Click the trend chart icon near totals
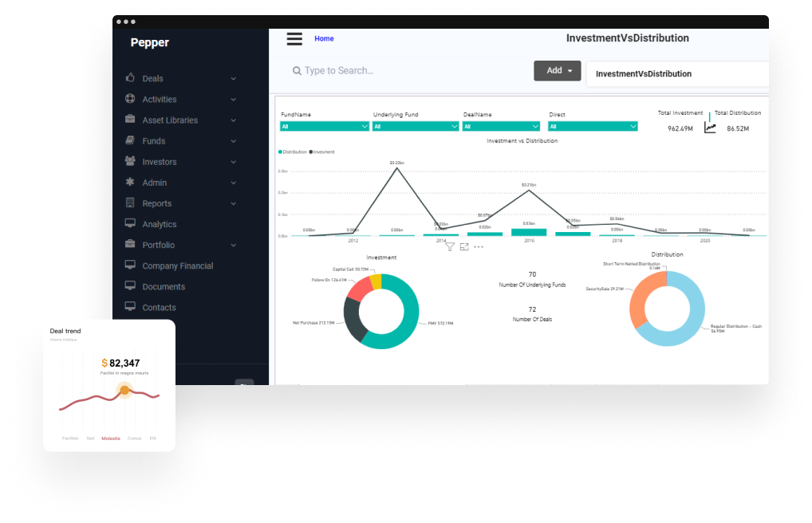The height and width of the screenshot is (523, 812). [x=710, y=128]
